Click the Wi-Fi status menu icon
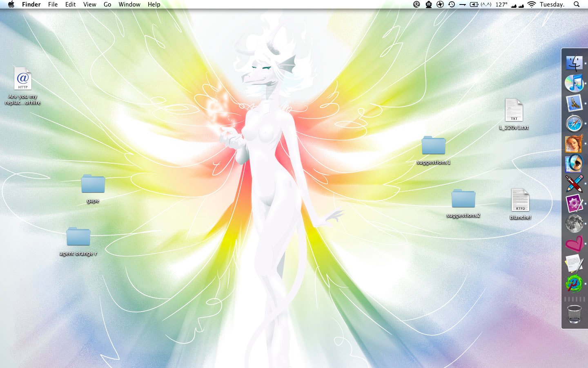 [531, 4]
